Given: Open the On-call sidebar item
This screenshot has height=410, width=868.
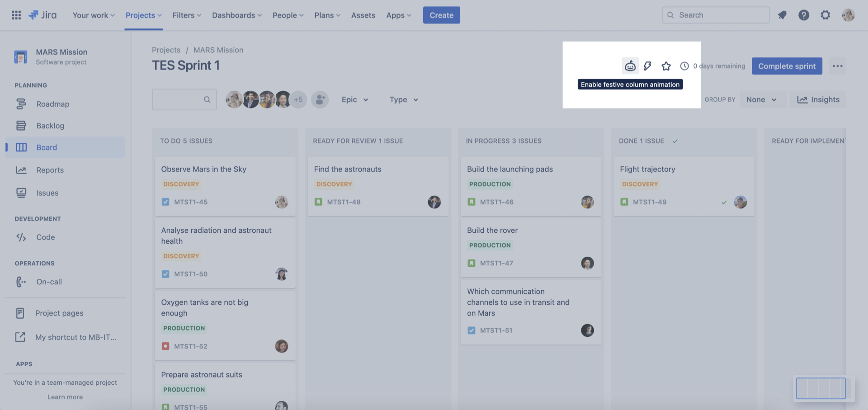Looking at the screenshot, I should [x=65, y=282].
